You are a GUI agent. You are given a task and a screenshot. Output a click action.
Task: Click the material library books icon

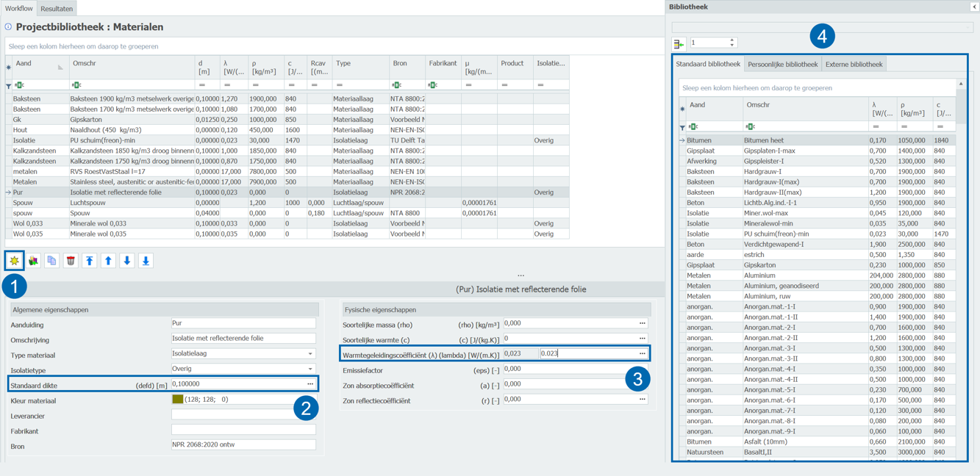[33, 261]
